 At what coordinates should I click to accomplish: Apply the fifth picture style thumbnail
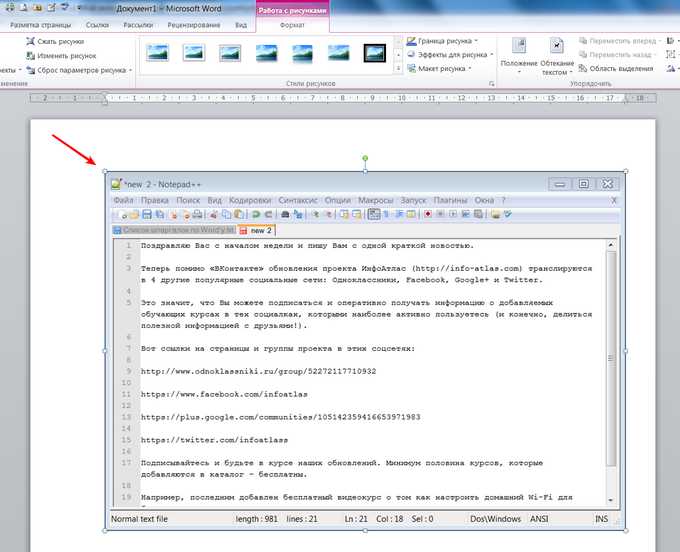click(302, 53)
